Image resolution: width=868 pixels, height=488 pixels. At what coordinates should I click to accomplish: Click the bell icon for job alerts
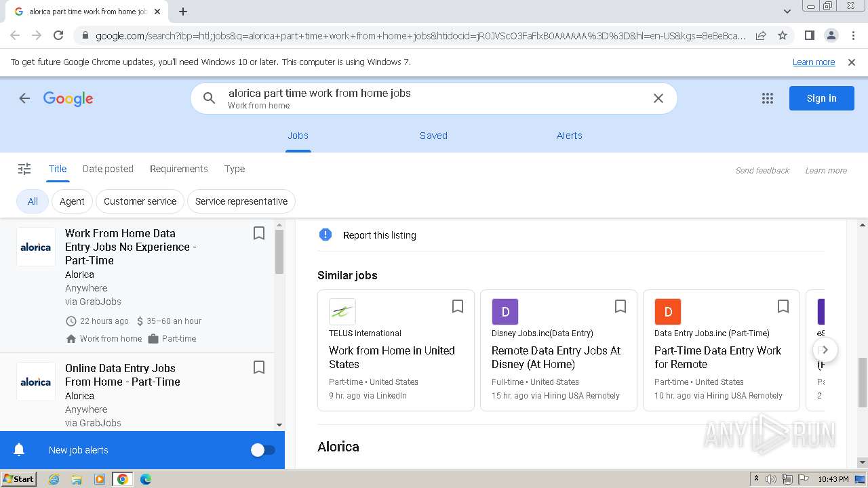click(x=19, y=449)
